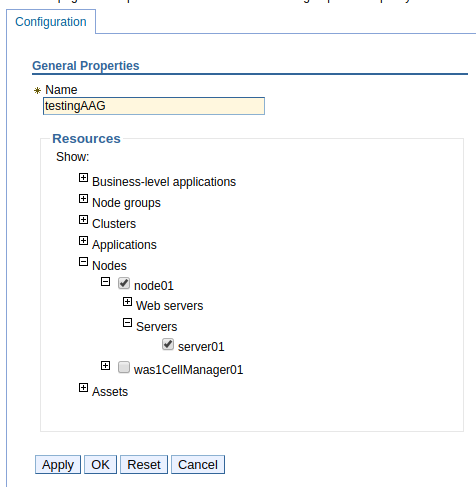Uncheck the server01 checkbox

[168, 344]
